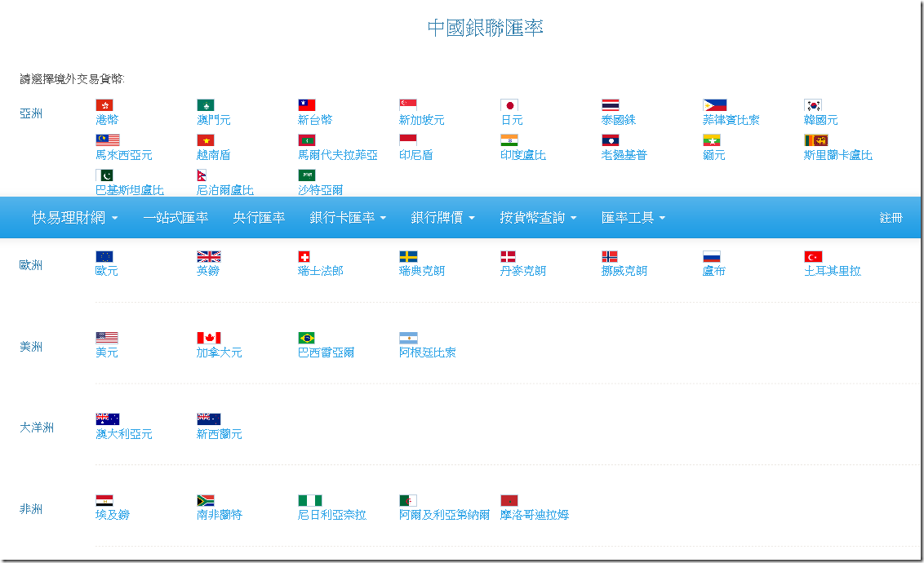The height and width of the screenshot is (563, 924).
Task: Select the 日元 currency link
Action: (512, 120)
